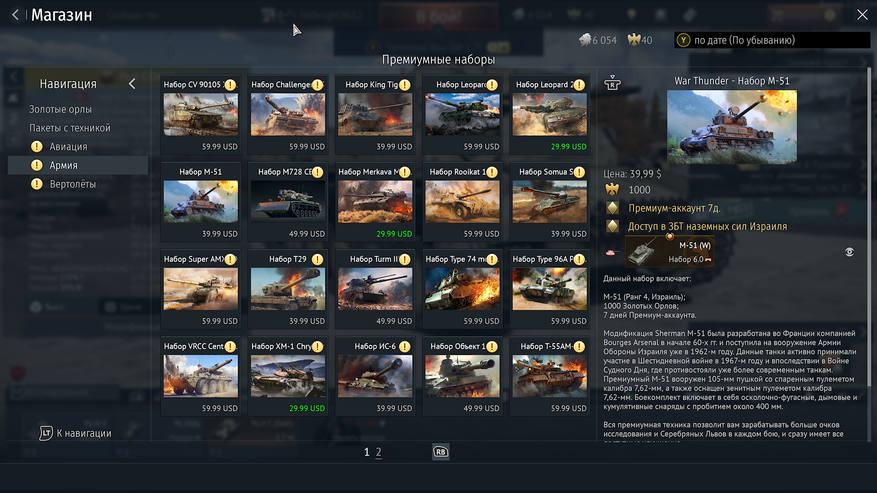Click the M-51 pack artwork in details
The height and width of the screenshot is (493, 877).
click(732, 126)
